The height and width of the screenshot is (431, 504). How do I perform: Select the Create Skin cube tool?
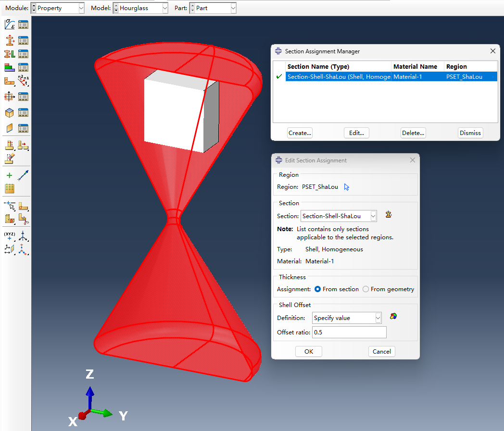click(10, 112)
